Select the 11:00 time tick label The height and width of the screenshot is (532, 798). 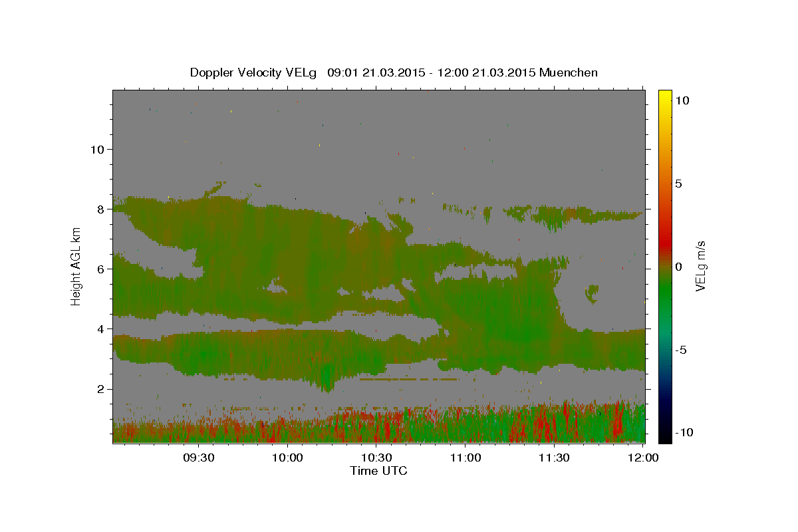[x=465, y=458]
